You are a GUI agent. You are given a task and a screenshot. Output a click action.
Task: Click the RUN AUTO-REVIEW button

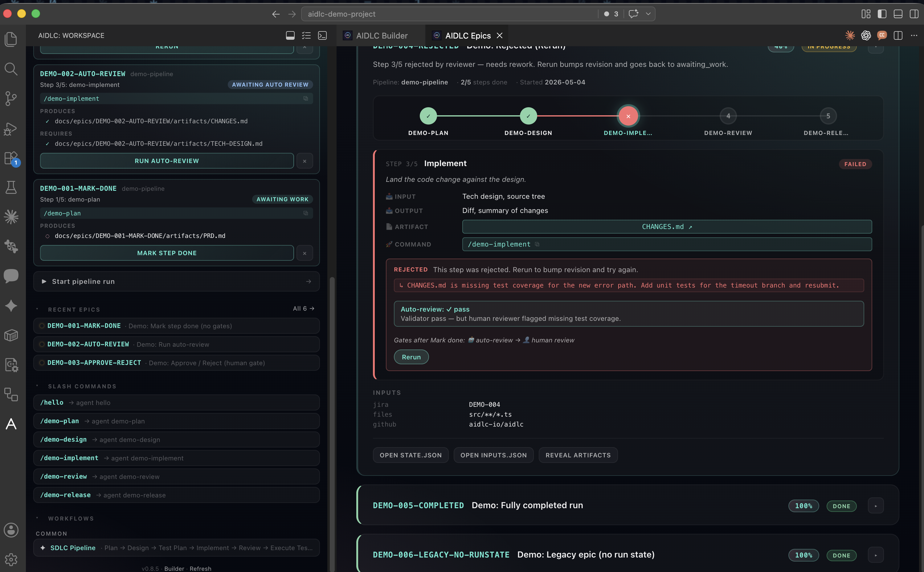[x=167, y=161]
